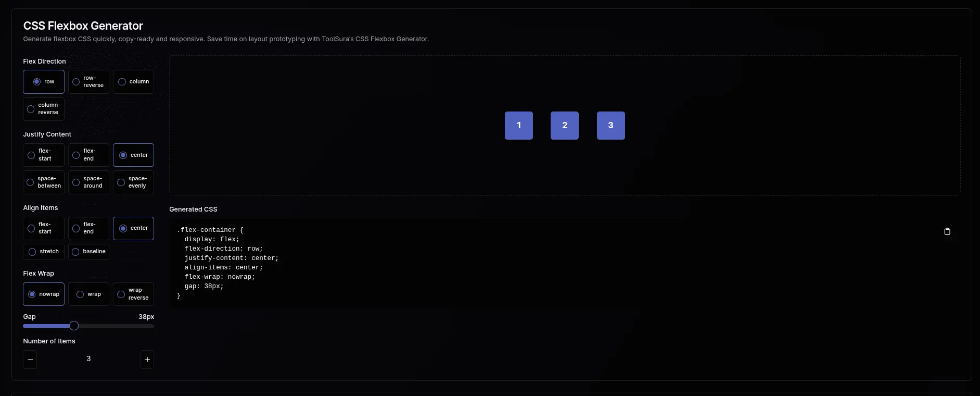Choose baseline alignment option
The image size is (980, 396).
pyautogui.click(x=88, y=252)
